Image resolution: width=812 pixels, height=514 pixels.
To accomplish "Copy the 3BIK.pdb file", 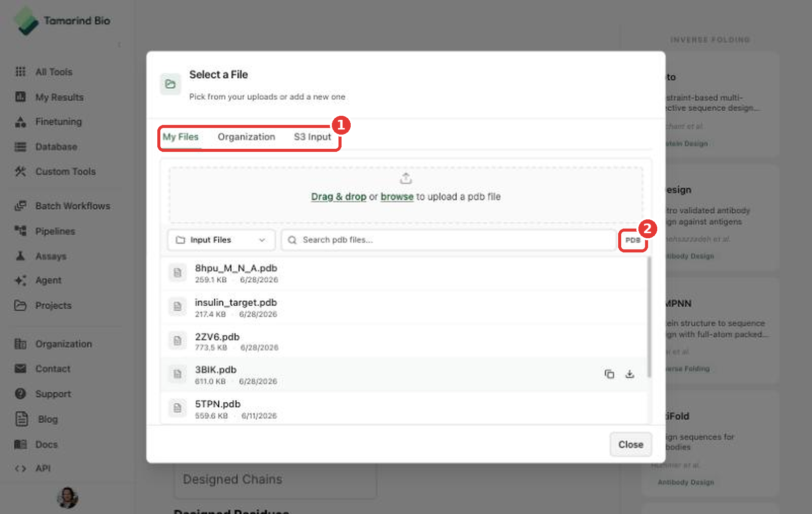I will pyautogui.click(x=610, y=374).
